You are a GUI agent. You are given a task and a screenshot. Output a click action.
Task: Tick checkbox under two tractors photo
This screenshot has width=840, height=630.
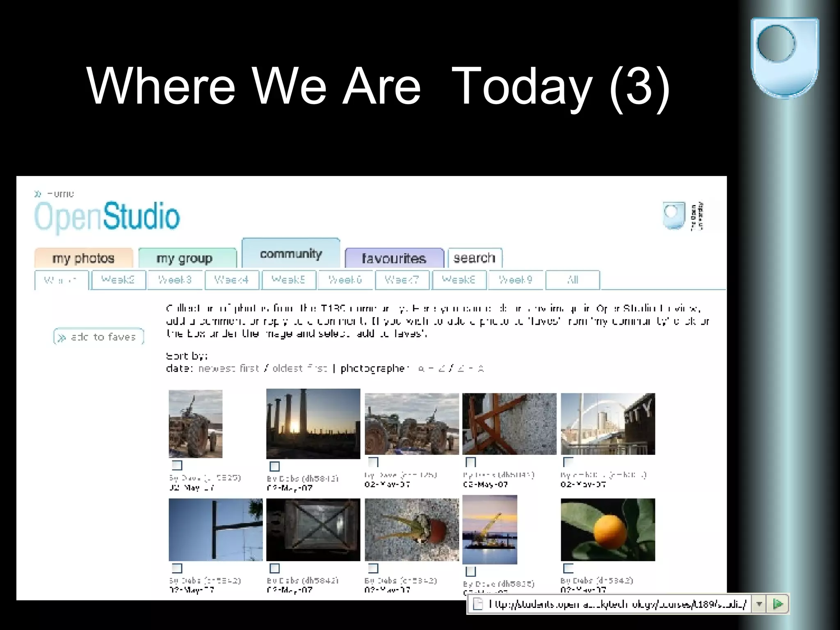pyautogui.click(x=373, y=462)
